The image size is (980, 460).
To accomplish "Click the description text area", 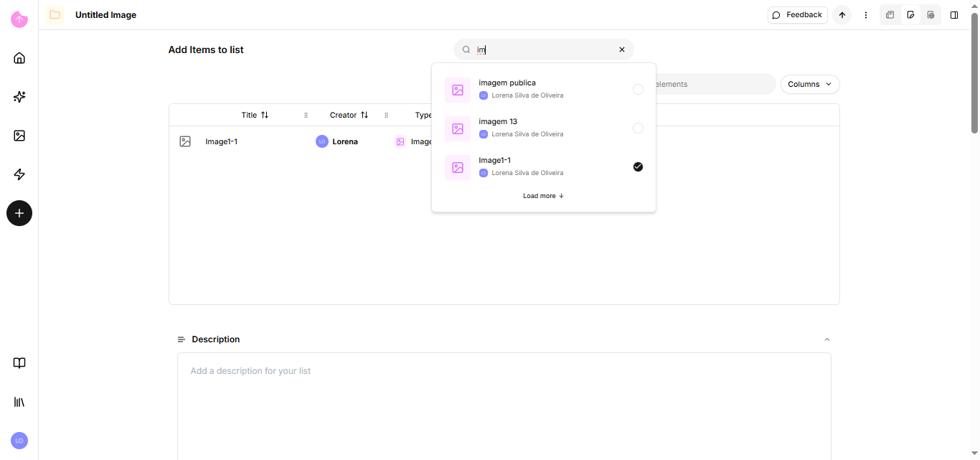I will pos(504,402).
